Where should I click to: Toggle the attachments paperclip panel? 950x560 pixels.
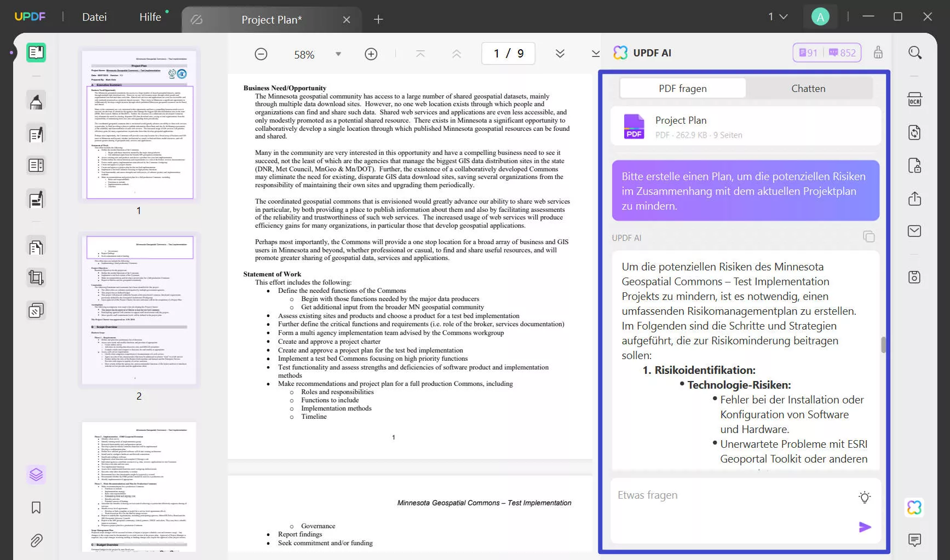[x=36, y=540]
